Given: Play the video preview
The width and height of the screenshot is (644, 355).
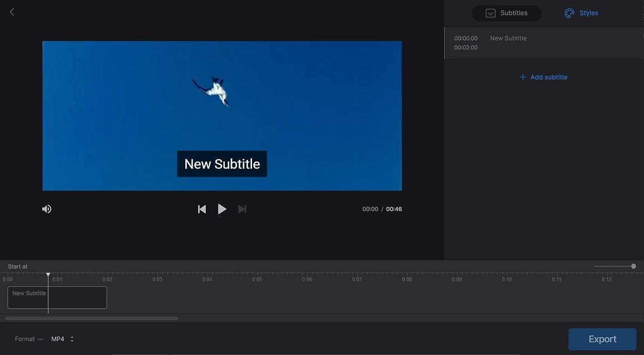Looking at the screenshot, I should pyautogui.click(x=222, y=209).
